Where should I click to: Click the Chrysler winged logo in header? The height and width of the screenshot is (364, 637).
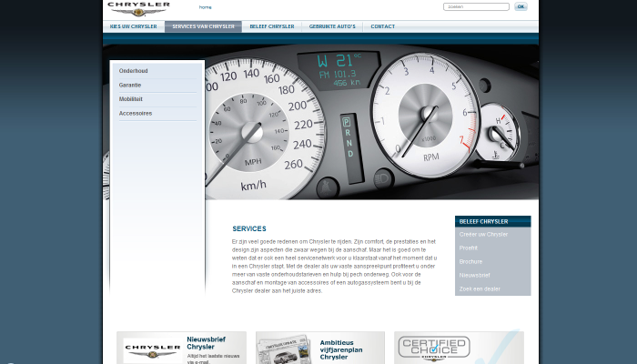pos(138,8)
